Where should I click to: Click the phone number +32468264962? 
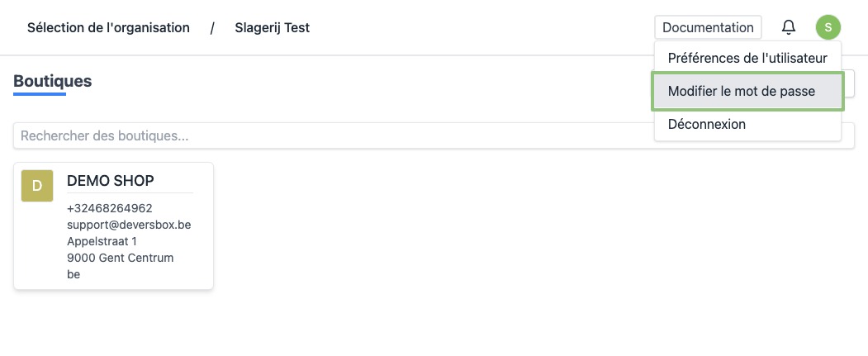pos(109,208)
